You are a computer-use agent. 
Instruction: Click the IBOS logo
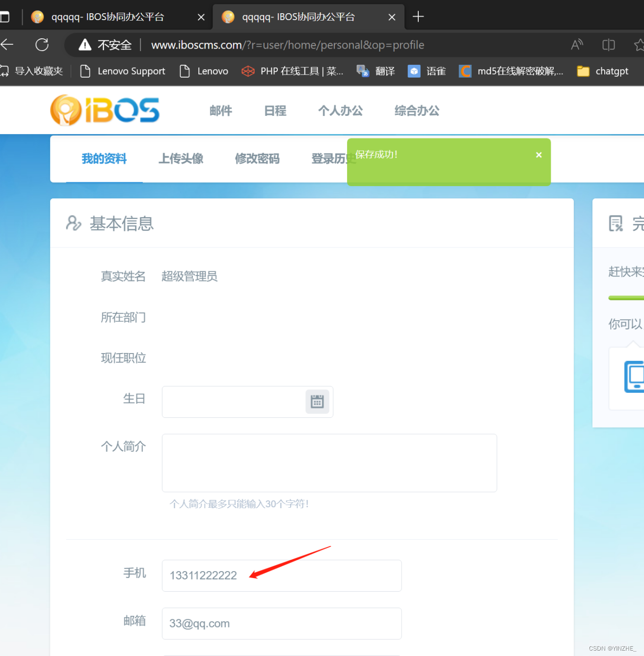[x=105, y=110]
